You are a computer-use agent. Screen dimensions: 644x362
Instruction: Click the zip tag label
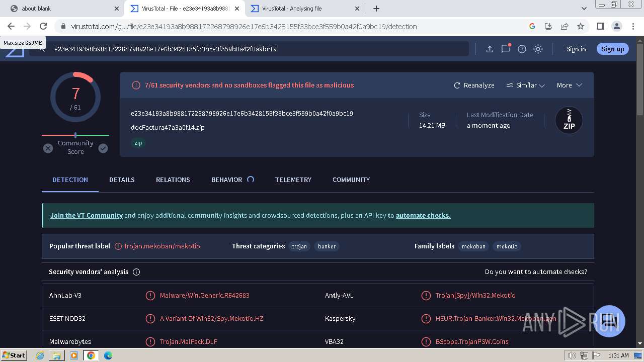coord(138,143)
